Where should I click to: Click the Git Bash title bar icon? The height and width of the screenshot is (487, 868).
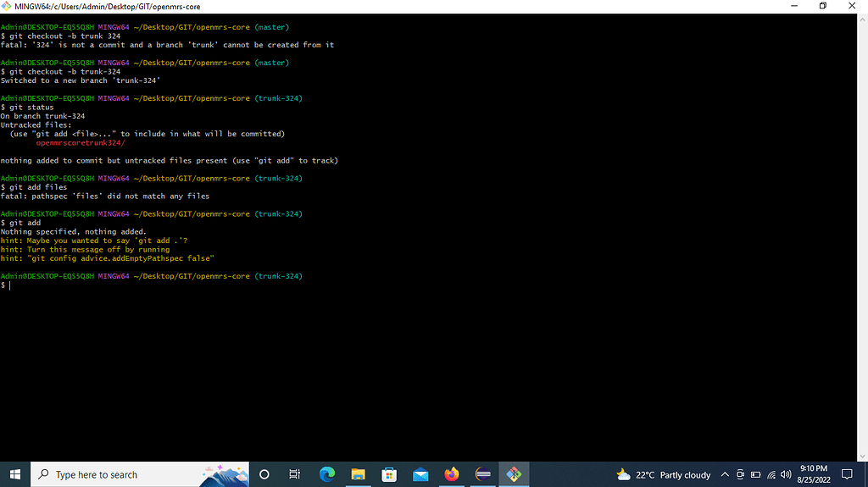8,6
